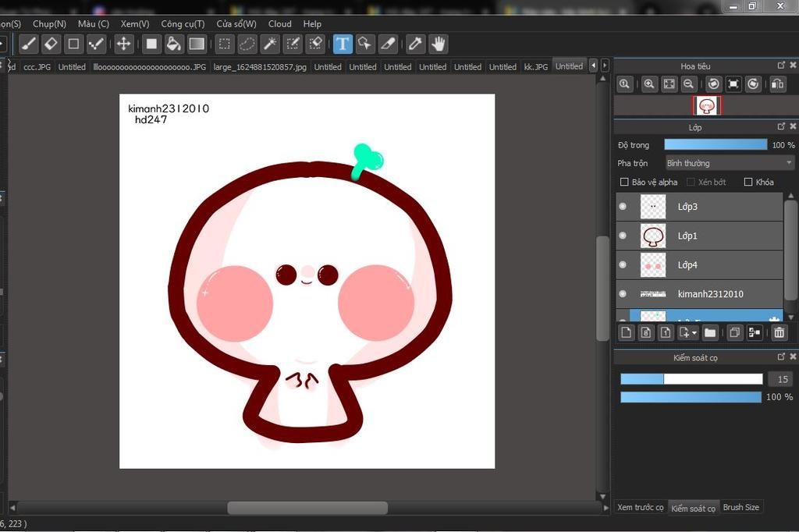The image size is (799, 532).
Task: Select the Divide knife tool
Action: coord(388,44)
